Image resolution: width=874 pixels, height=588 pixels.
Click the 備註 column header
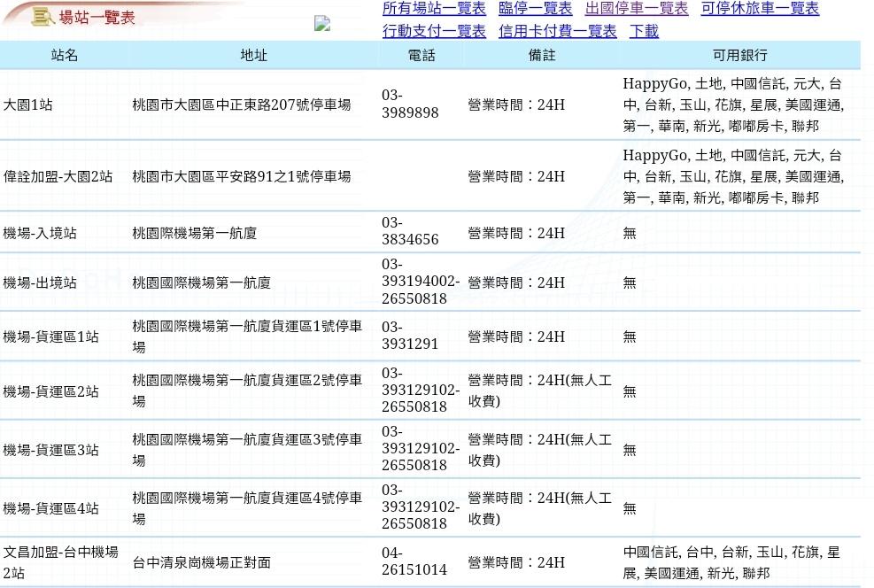(542, 55)
